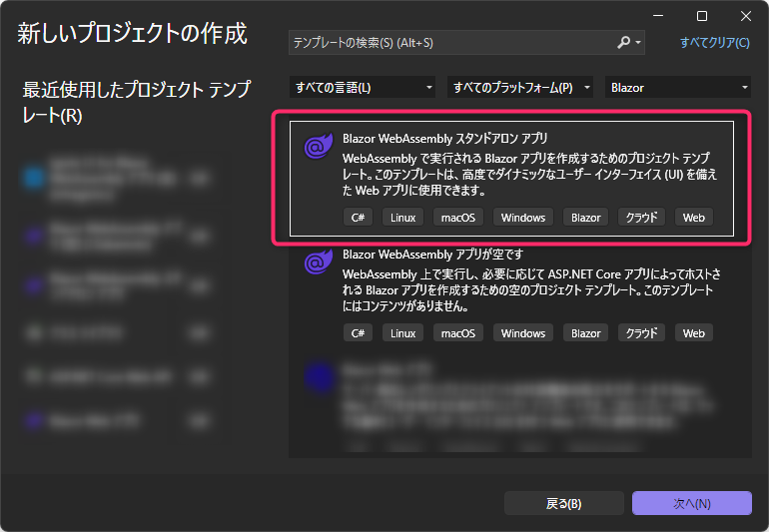769x532 pixels.
Task: Click Blazor tag in empty app template
Action: [585, 333]
